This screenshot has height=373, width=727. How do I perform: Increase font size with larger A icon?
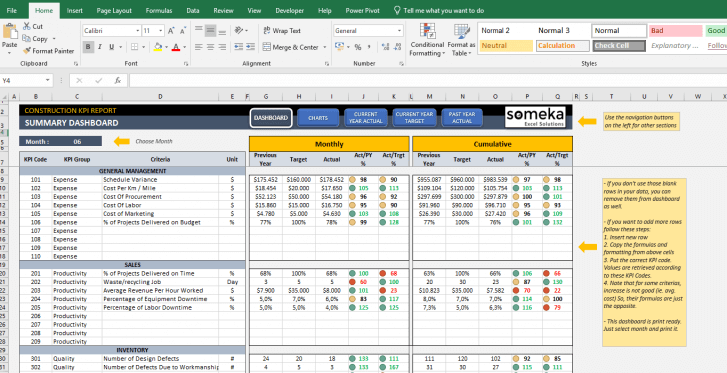[171, 31]
